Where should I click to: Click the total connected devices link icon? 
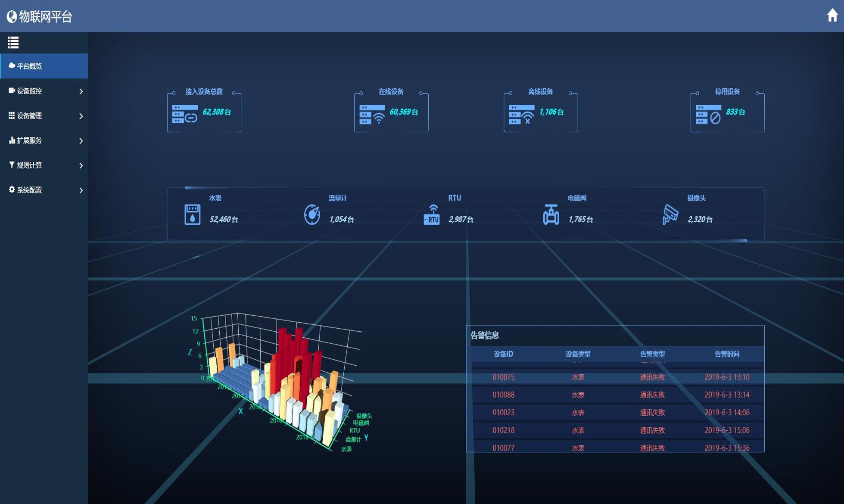pyautogui.click(x=185, y=114)
